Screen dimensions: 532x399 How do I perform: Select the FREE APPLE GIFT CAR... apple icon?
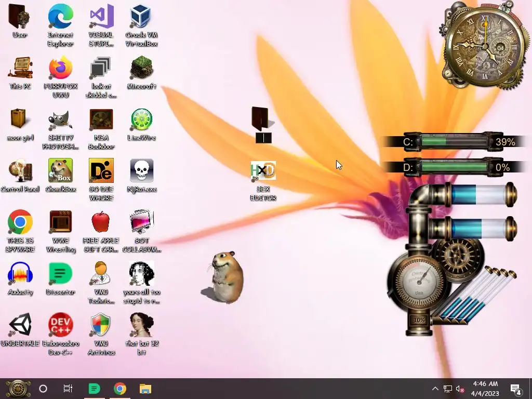click(x=101, y=222)
